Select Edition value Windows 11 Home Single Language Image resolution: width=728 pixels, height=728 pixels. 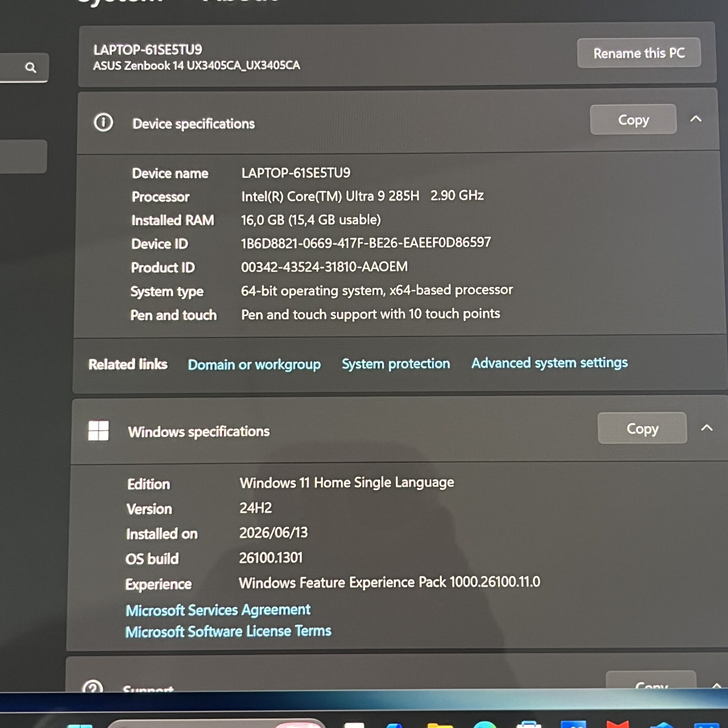(347, 483)
